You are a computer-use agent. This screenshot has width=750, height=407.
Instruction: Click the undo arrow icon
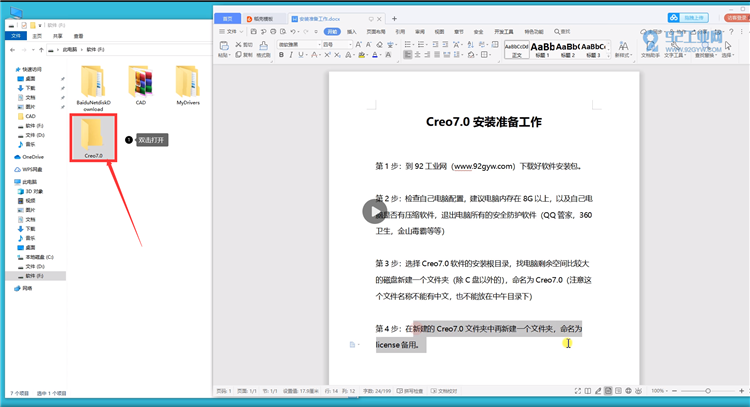[x=293, y=32]
